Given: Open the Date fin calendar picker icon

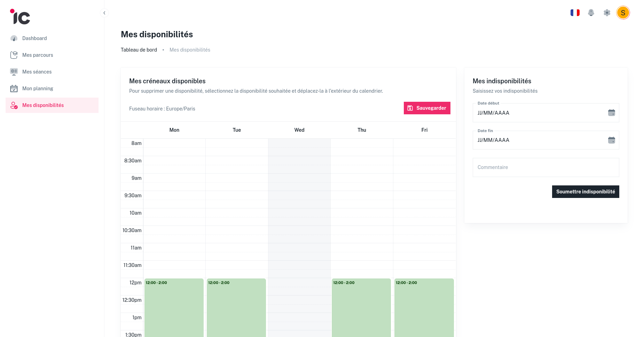Looking at the screenshot, I should coord(612,140).
